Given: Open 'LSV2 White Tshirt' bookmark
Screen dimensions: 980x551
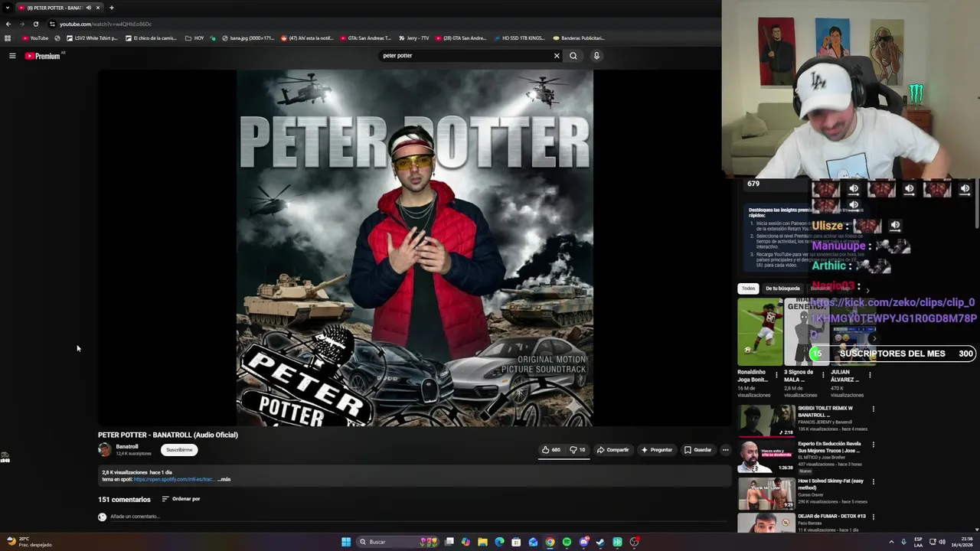Looking at the screenshot, I should coord(92,38).
